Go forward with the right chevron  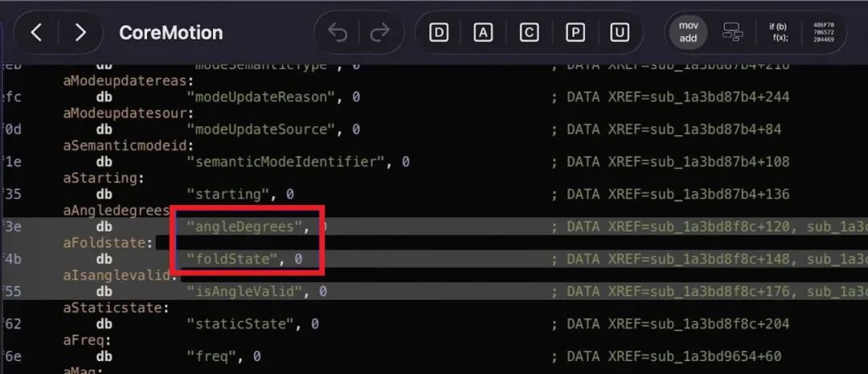pyautogui.click(x=80, y=33)
